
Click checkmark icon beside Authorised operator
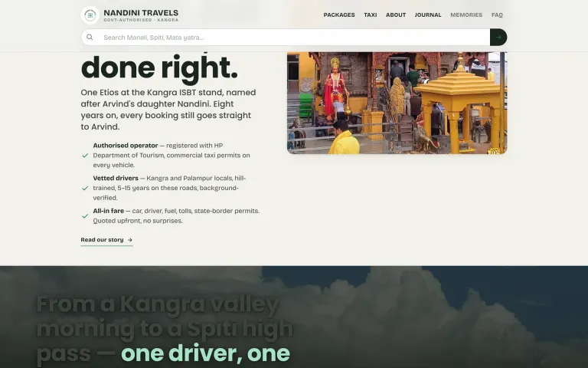point(85,156)
